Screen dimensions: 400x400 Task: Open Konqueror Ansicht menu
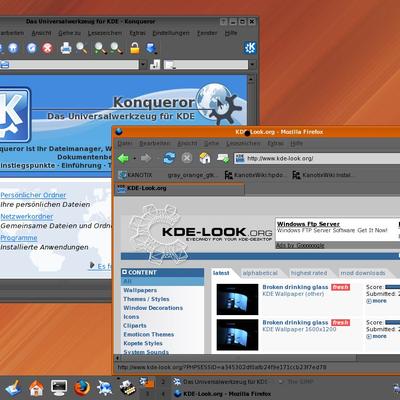(x=41, y=33)
